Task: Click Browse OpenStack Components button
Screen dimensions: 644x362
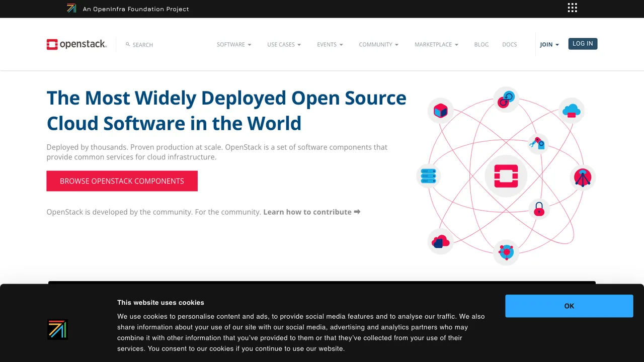Action: pyautogui.click(x=122, y=181)
